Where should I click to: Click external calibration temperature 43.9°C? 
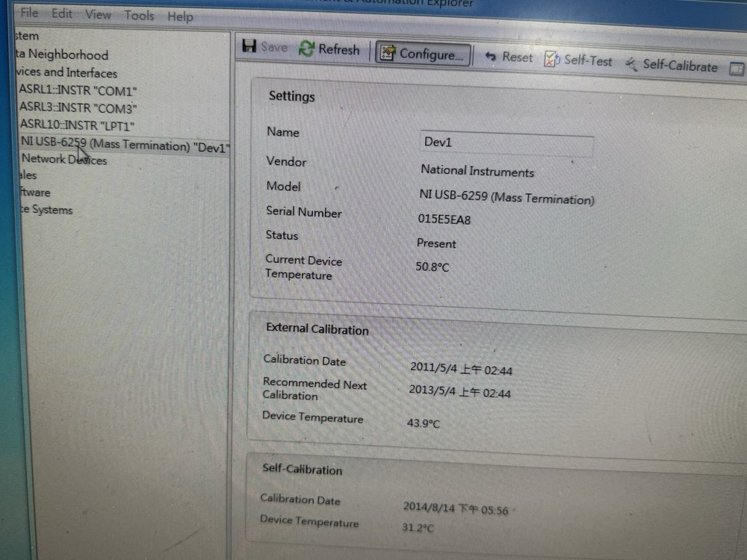423,423
